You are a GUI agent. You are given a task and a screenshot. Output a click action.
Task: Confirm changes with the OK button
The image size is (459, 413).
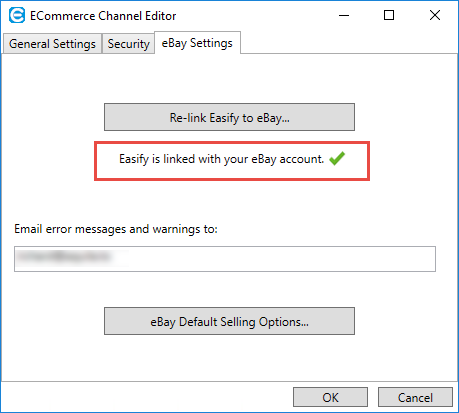(x=330, y=397)
